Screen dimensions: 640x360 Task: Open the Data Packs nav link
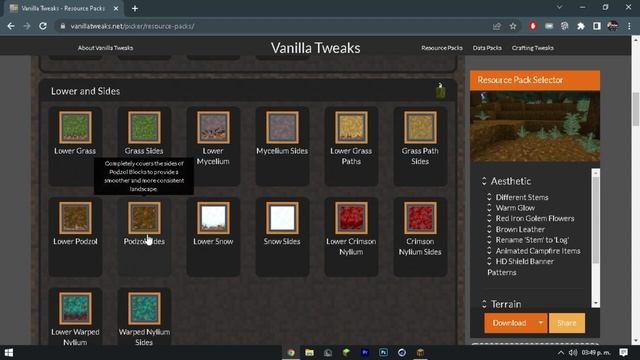tap(487, 48)
